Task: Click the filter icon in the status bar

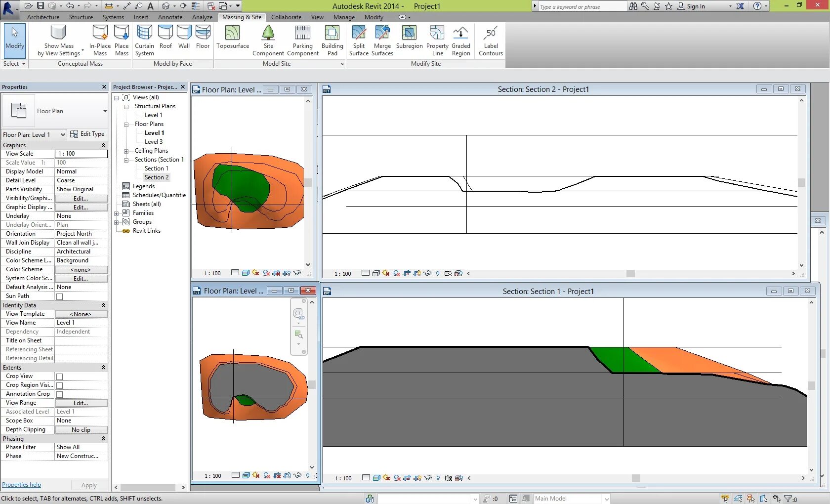Action: point(788,499)
